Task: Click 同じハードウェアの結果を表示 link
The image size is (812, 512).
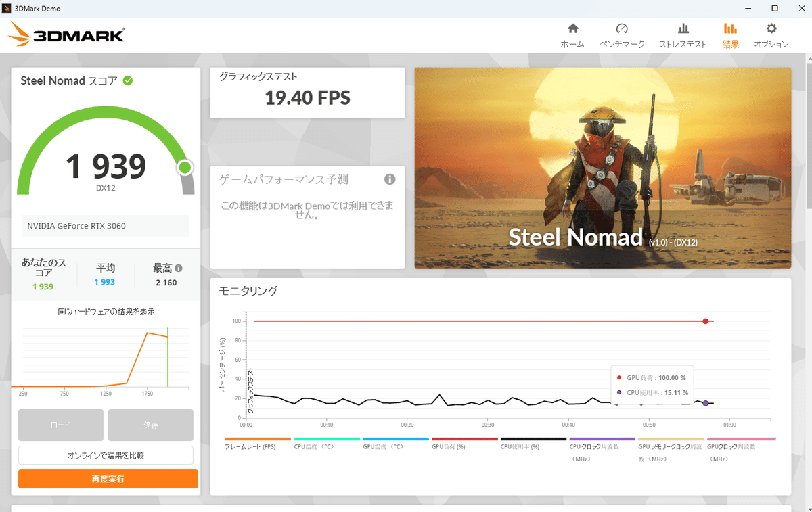Action: click(x=106, y=312)
